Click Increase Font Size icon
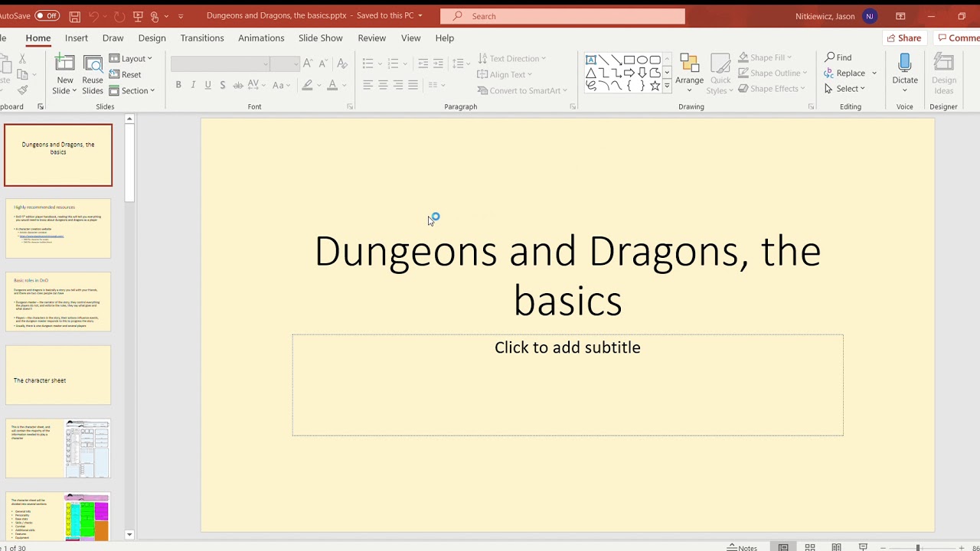This screenshot has width=980, height=551. pos(308,64)
